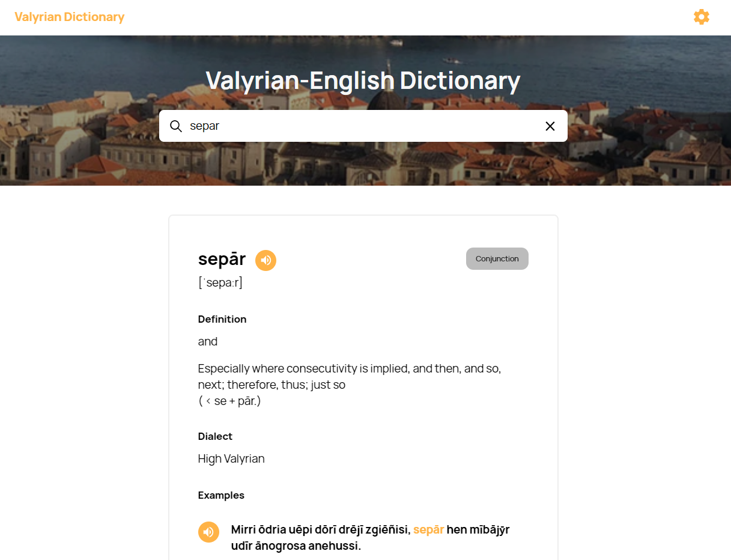Select the search icon inside the search field
This screenshot has width=731, height=560.
[x=175, y=126]
